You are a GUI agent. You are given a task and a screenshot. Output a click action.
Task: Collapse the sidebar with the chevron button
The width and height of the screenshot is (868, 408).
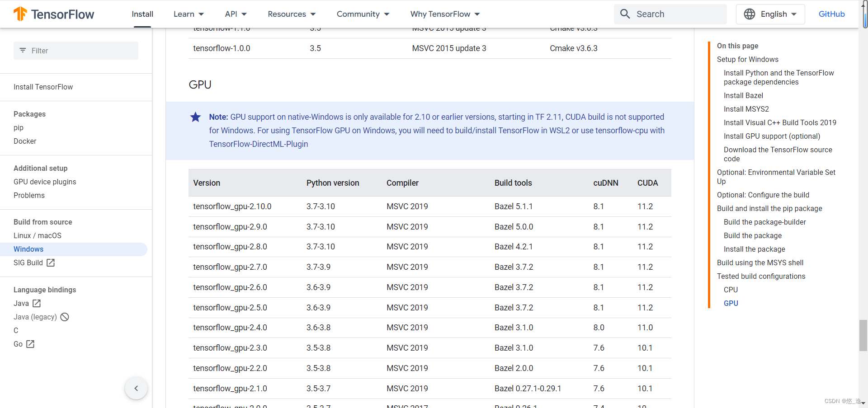(x=136, y=388)
